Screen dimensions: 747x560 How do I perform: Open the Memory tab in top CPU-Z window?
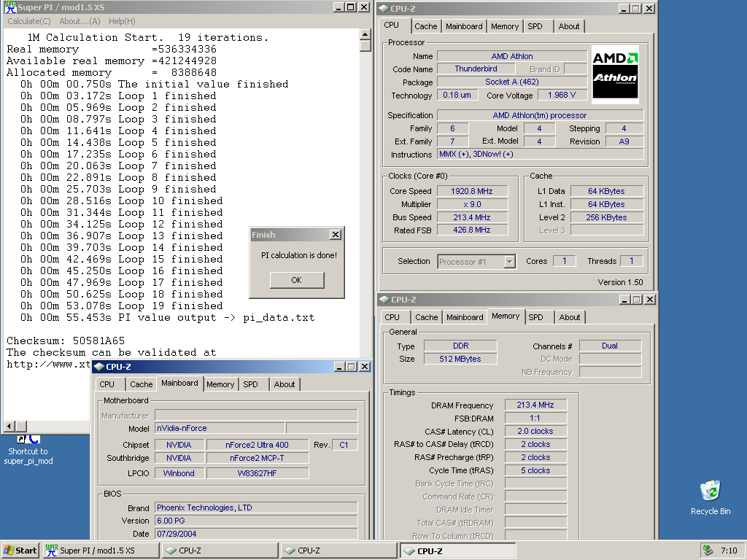pyautogui.click(x=505, y=27)
